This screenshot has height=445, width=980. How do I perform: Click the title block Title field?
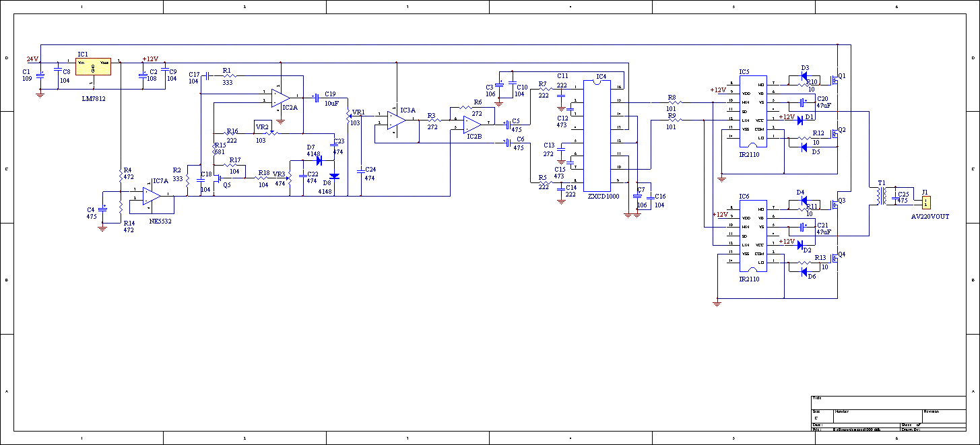[888, 403]
